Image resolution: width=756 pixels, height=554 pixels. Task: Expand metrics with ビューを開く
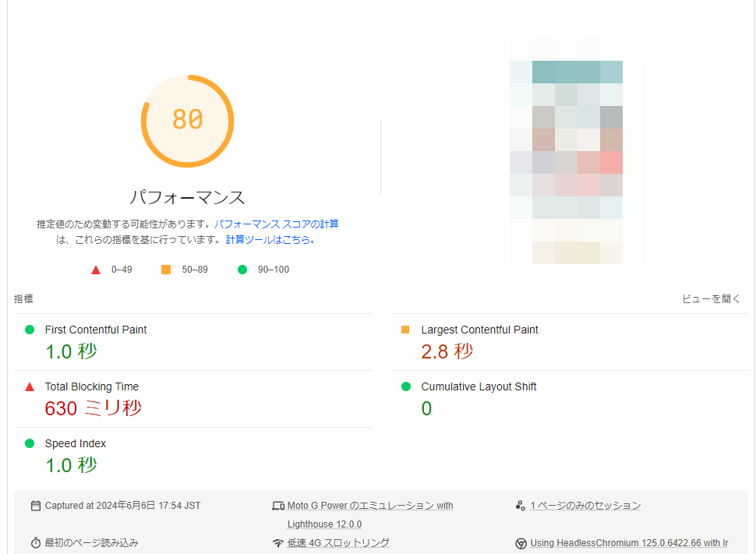click(x=711, y=298)
